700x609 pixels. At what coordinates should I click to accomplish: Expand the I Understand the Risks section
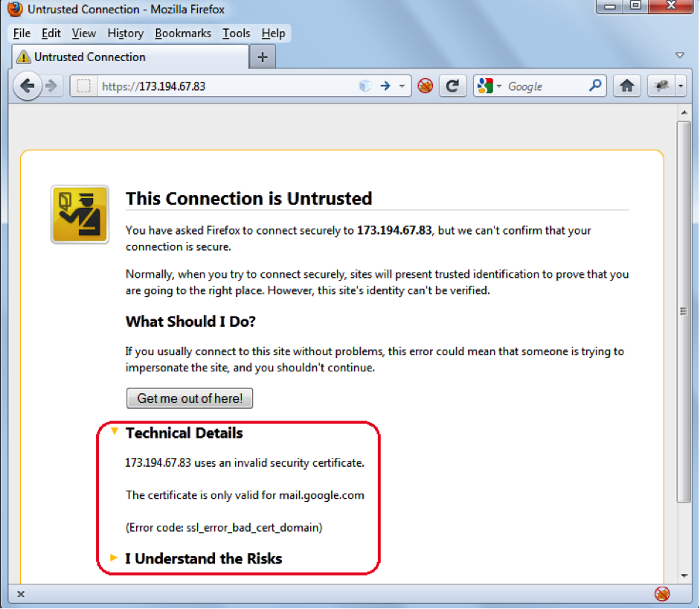[x=115, y=558]
